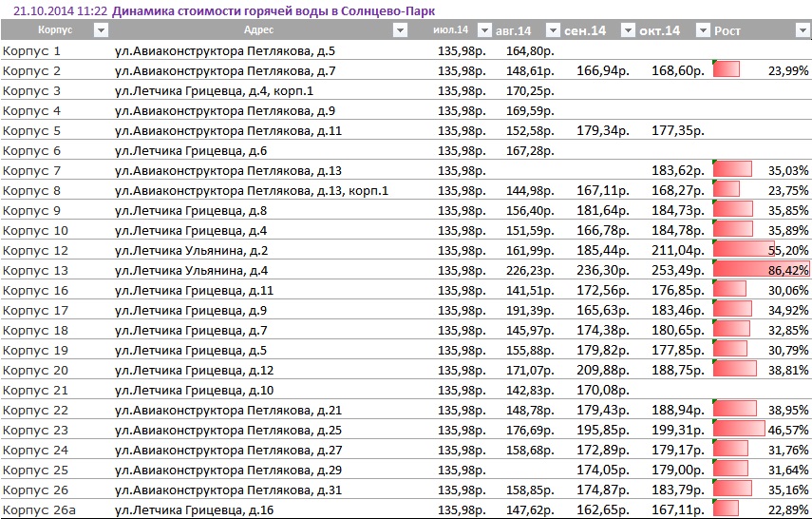
Task: Open the Рост column filter dropdown
Action: pyautogui.click(x=803, y=30)
